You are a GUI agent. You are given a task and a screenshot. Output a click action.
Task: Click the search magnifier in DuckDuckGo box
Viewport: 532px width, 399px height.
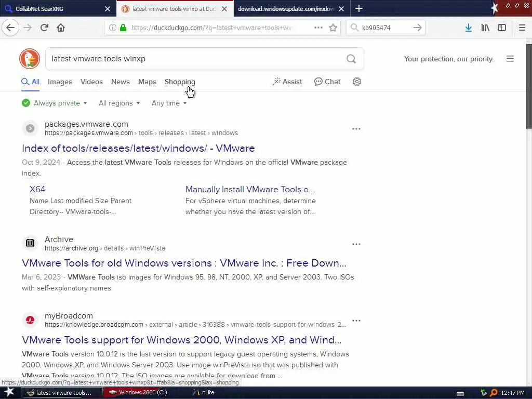pos(351,59)
